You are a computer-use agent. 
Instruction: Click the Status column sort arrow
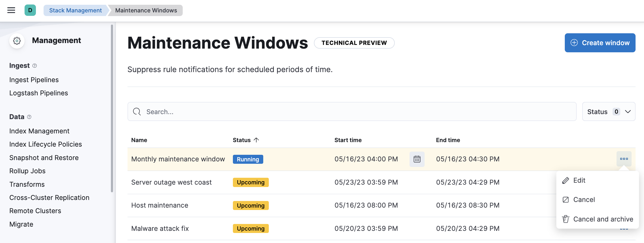(x=256, y=140)
